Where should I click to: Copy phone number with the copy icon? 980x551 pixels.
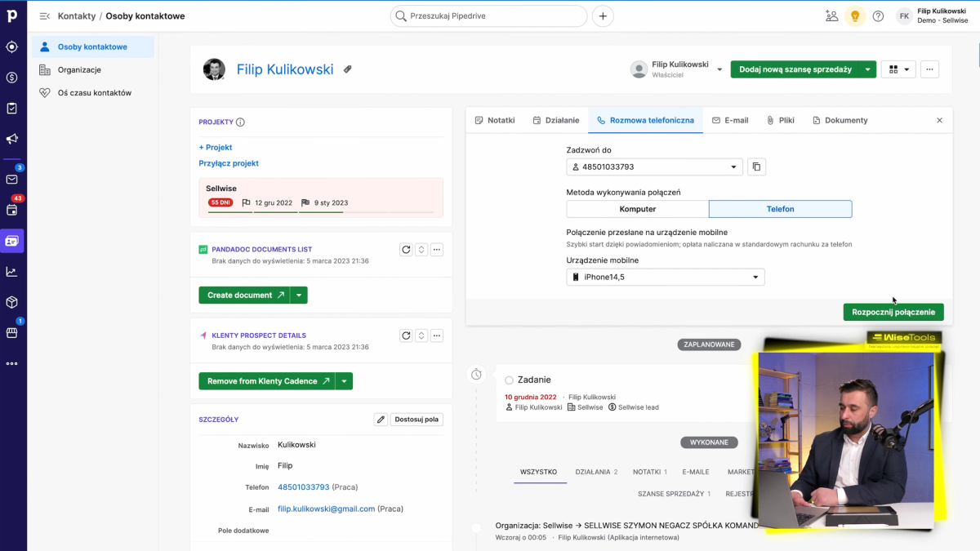(756, 167)
